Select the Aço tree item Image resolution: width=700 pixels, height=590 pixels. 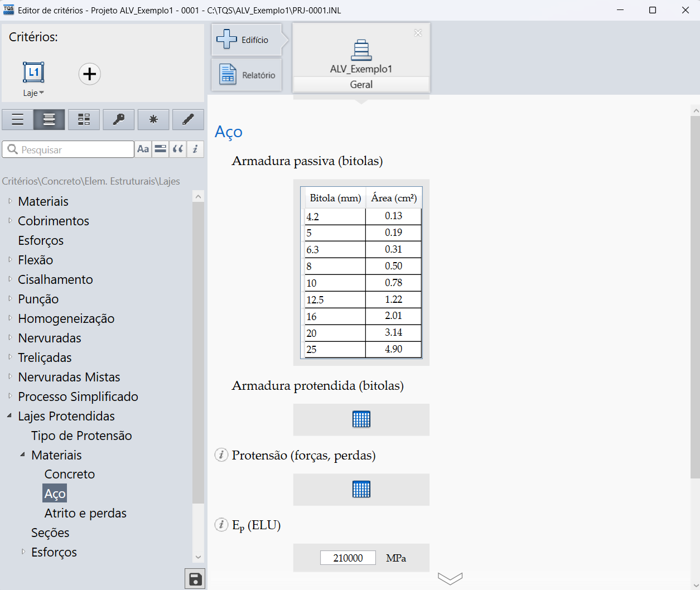[55, 494]
